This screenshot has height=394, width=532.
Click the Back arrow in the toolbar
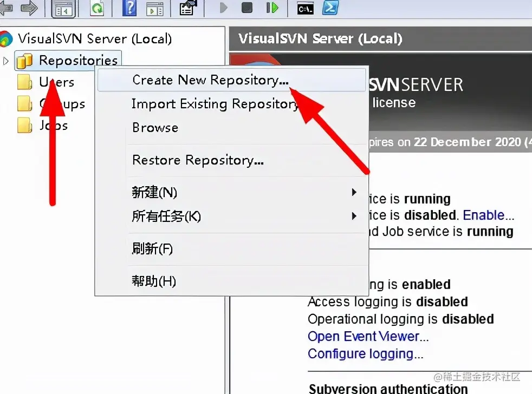(6, 8)
